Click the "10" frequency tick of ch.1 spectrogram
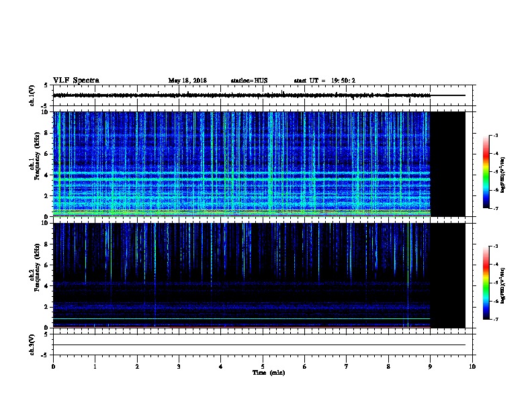532x411 pixels. tap(46, 112)
